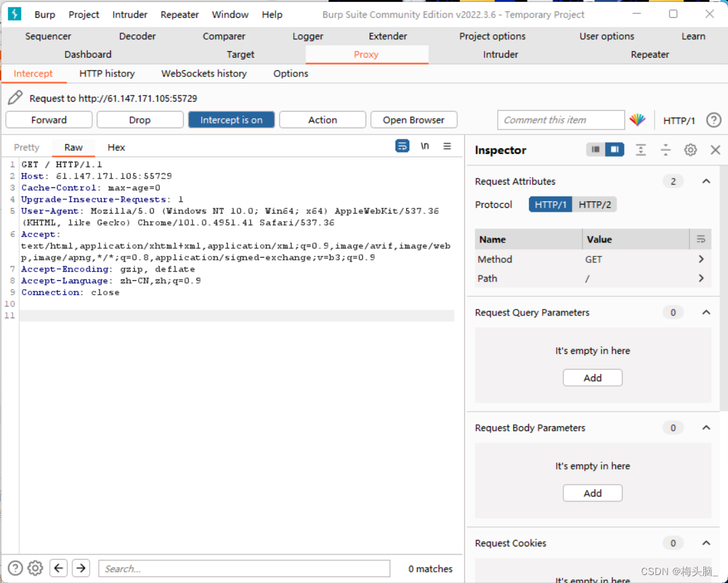The image size is (728, 583).
Task: Add a request body parameter
Action: [x=593, y=493]
